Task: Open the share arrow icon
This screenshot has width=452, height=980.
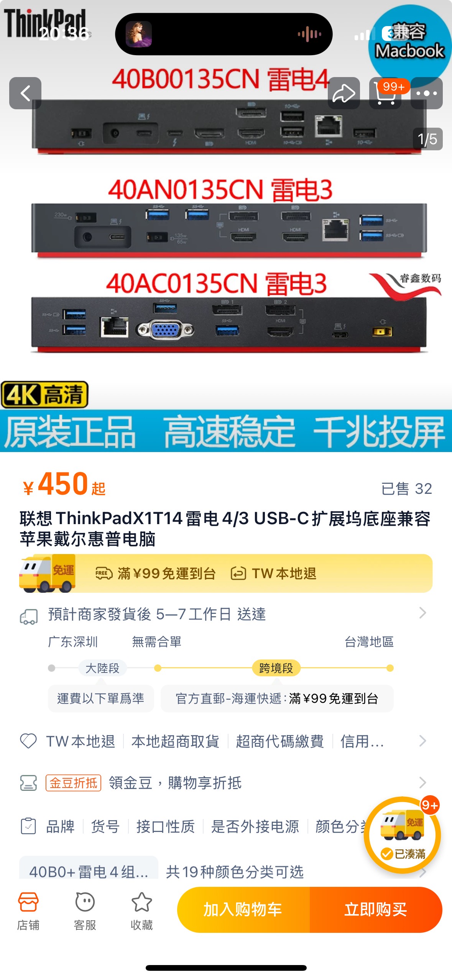Action: [344, 93]
